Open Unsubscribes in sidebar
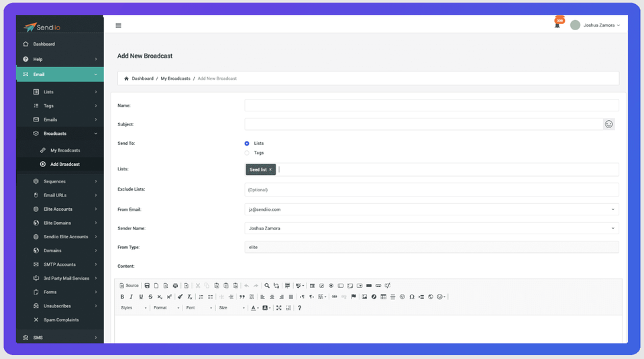The image size is (644, 359). (60, 306)
